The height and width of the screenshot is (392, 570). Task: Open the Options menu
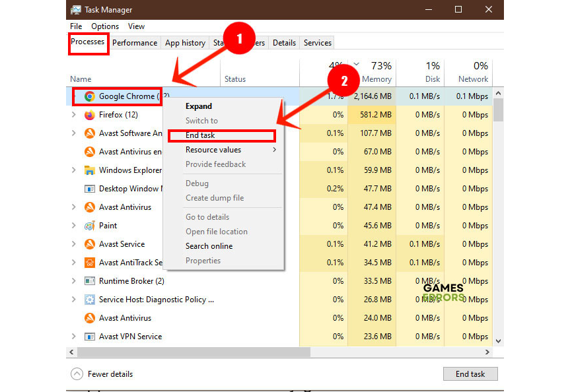click(105, 26)
